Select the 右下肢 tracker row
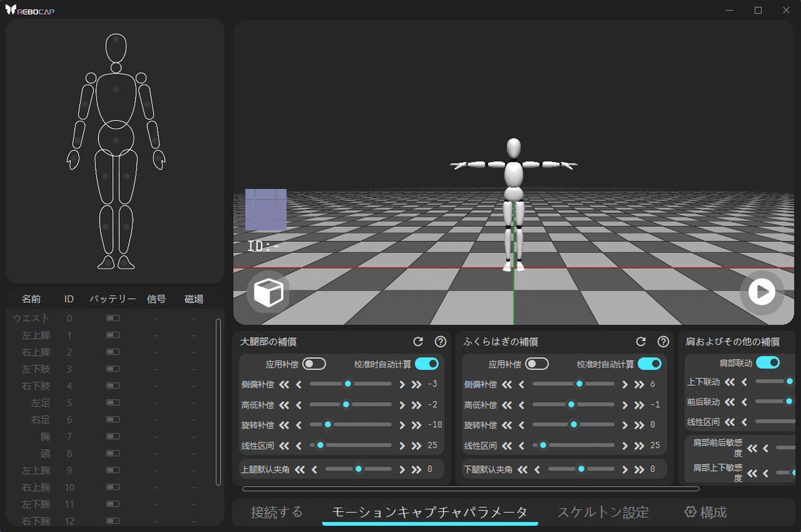Viewport: 801px width, 532px height. click(109, 386)
